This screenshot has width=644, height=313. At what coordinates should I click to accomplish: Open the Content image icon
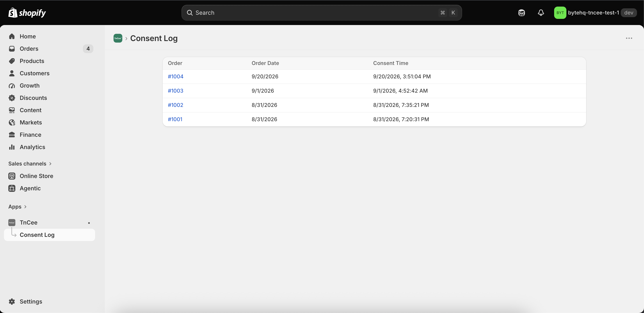pyautogui.click(x=12, y=110)
